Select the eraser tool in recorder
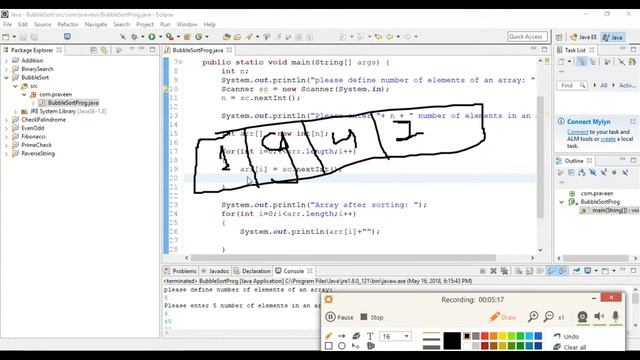This screenshot has height=360, width=640. coord(356,336)
